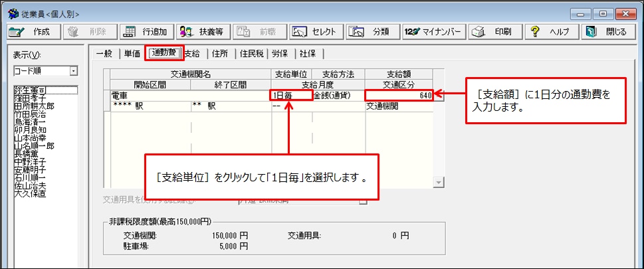The height and width of the screenshot is (269, 644).
Task: Click the 分類 toolbar icon
Action: [356, 32]
